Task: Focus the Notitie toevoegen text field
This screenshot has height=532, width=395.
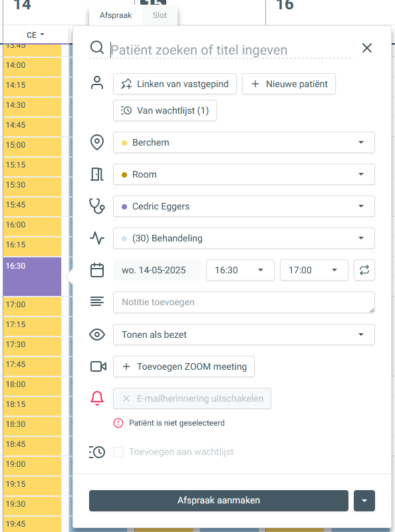Action: pos(244,302)
